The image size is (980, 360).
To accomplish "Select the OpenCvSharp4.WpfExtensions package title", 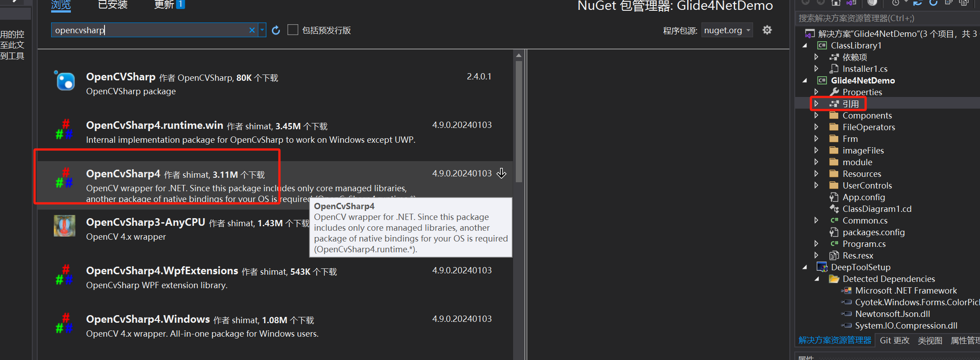I will coord(162,271).
